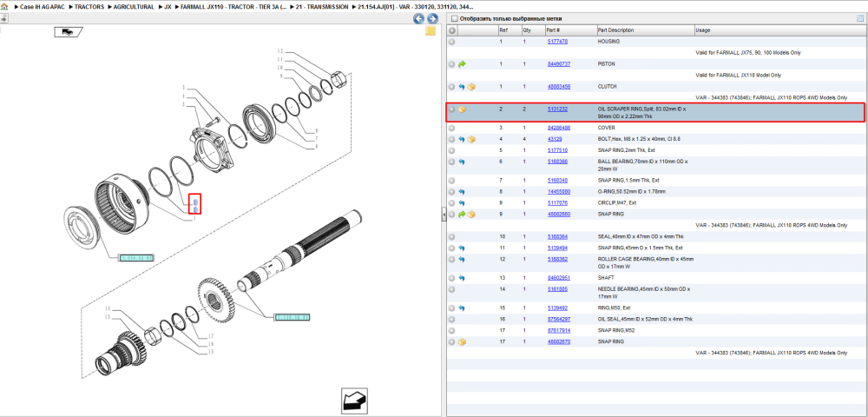Image resolution: width=868 pixels, height=417 pixels.
Task: Click the package icon in the BOLT row
Action: [x=471, y=139]
